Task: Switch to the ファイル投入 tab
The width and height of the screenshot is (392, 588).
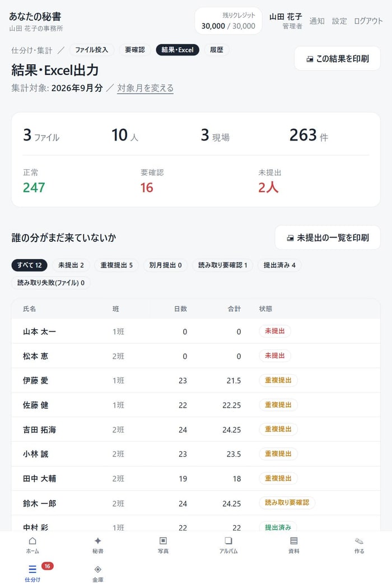Action: pyautogui.click(x=91, y=50)
